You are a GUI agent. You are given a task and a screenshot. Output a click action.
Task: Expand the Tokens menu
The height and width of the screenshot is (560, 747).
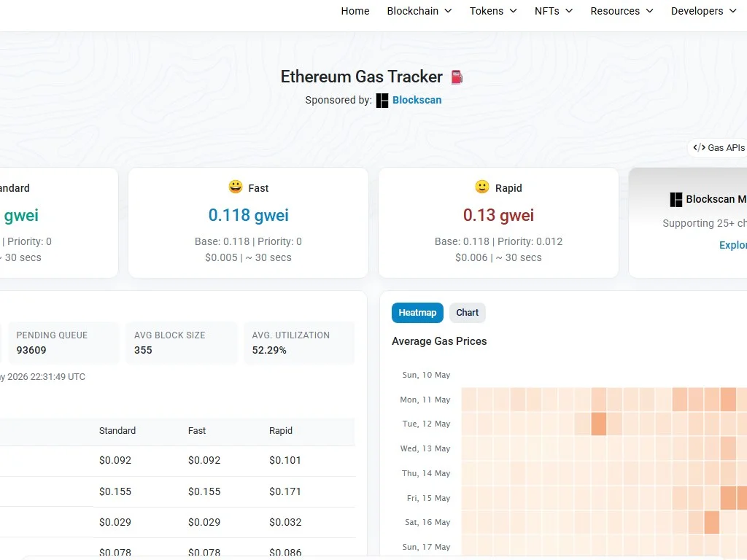point(493,11)
